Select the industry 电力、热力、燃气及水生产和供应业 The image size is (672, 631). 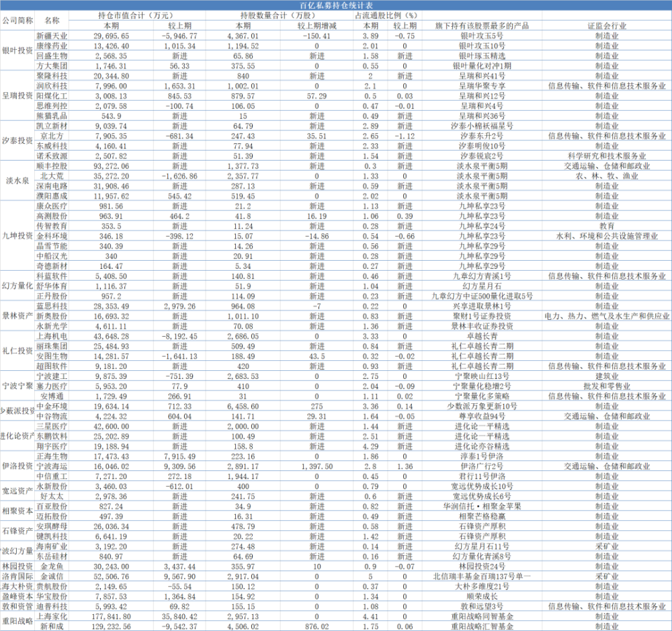[x=607, y=316]
